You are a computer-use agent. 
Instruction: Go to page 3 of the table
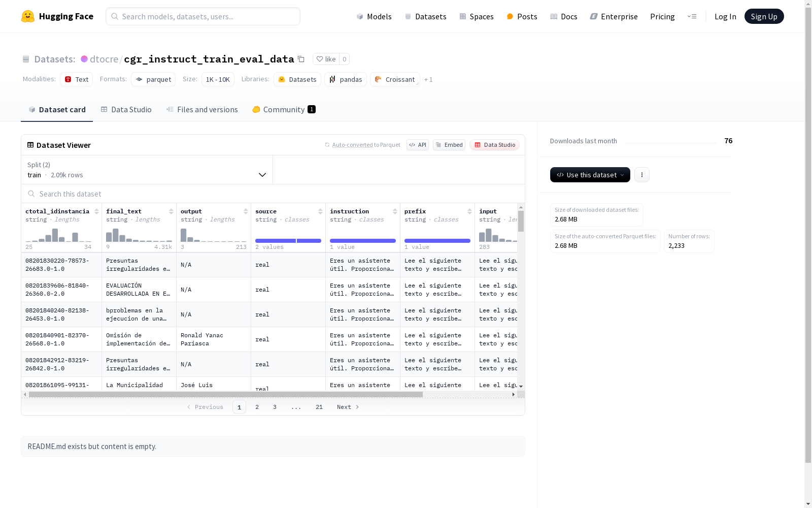[275, 407]
